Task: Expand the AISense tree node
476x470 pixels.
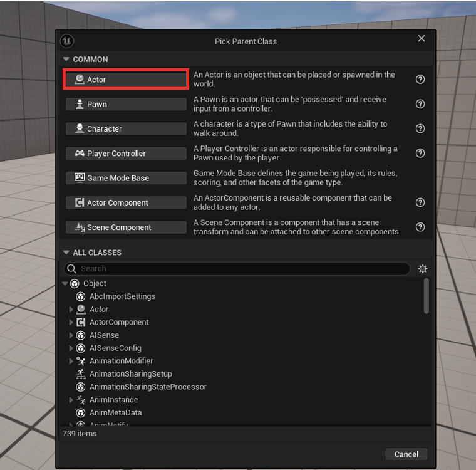Action: [x=71, y=335]
